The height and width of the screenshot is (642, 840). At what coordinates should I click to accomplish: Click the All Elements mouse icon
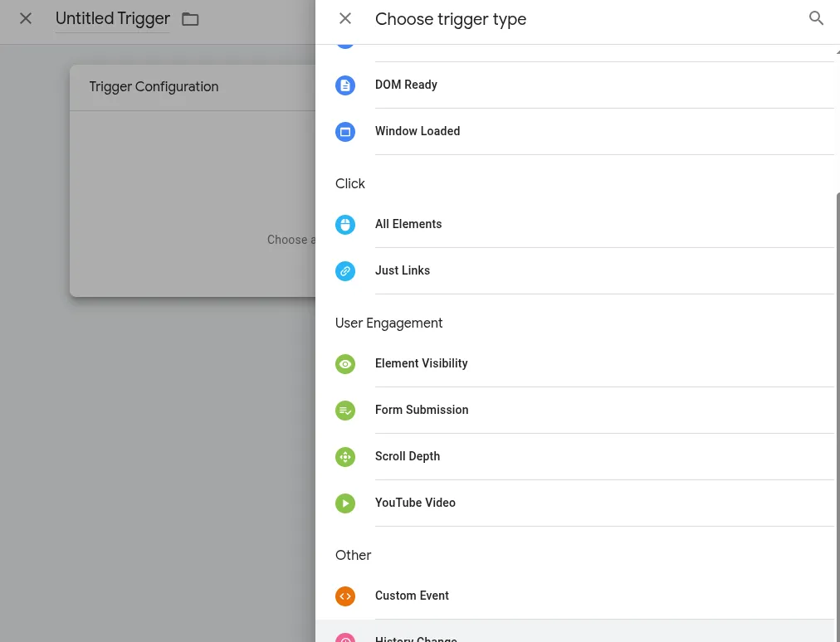[345, 224]
